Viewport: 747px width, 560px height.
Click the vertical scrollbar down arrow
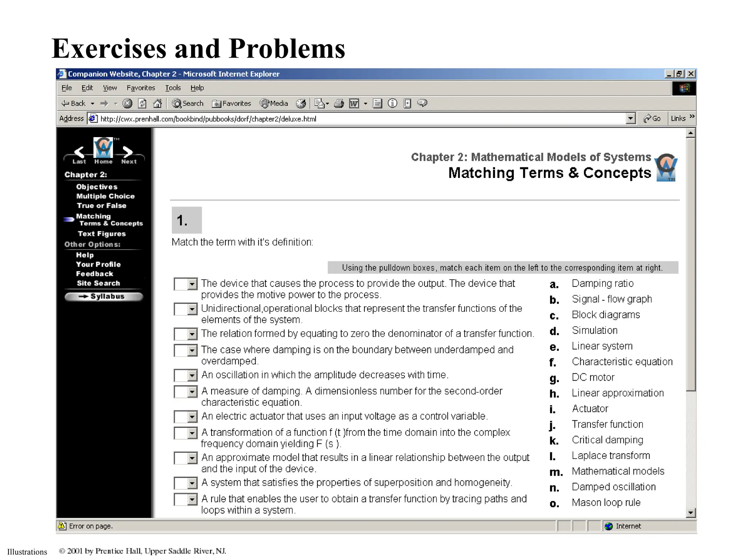pos(690,513)
